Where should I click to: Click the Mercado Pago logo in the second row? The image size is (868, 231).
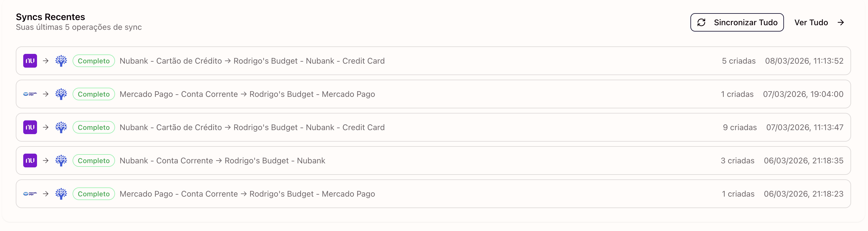30,94
